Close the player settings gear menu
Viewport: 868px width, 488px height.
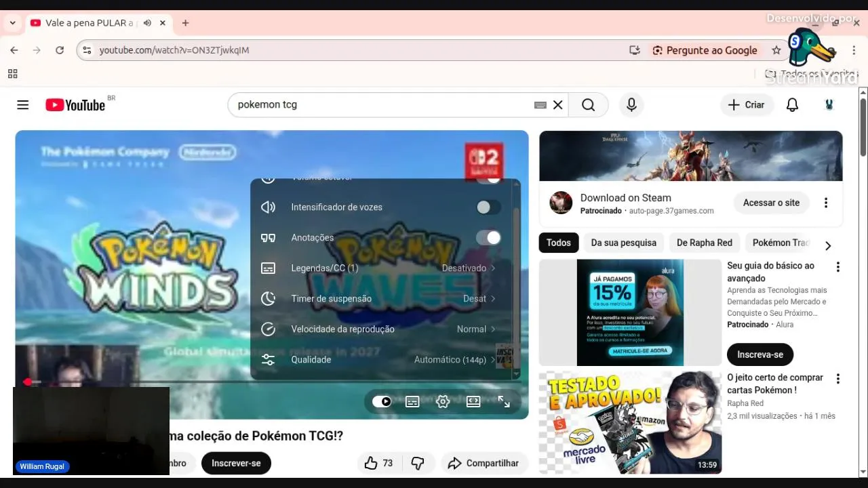(x=443, y=401)
